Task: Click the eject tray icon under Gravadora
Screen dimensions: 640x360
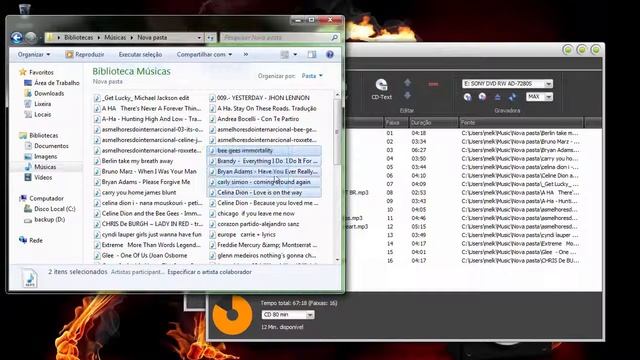Action: point(497,97)
